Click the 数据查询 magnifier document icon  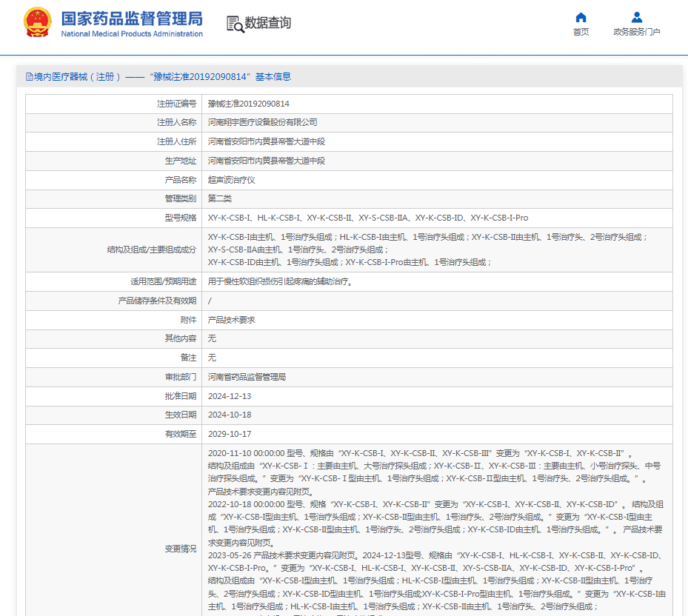(236, 24)
